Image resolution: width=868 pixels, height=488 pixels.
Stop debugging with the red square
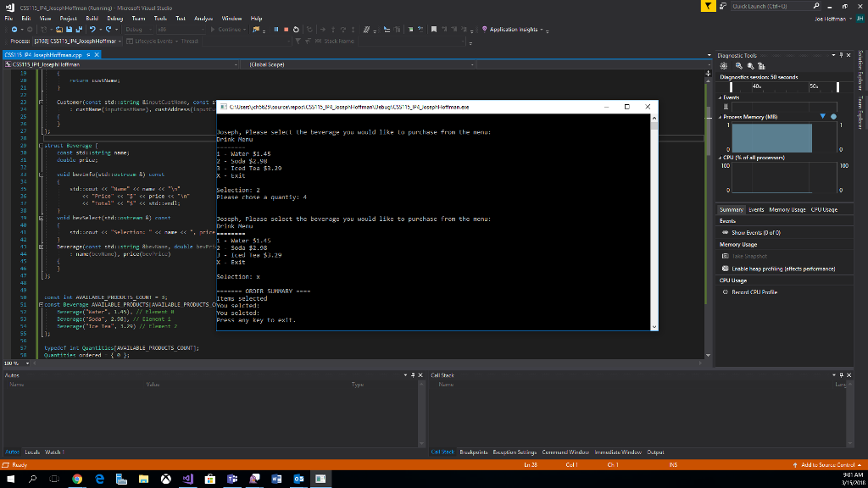coord(287,30)
